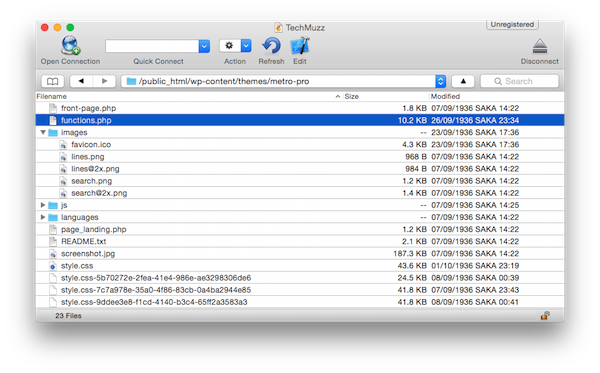The height and width of the screenshot is (373, 600).
Task: Select the front-page.php file name
Action: tap(88, 108)
